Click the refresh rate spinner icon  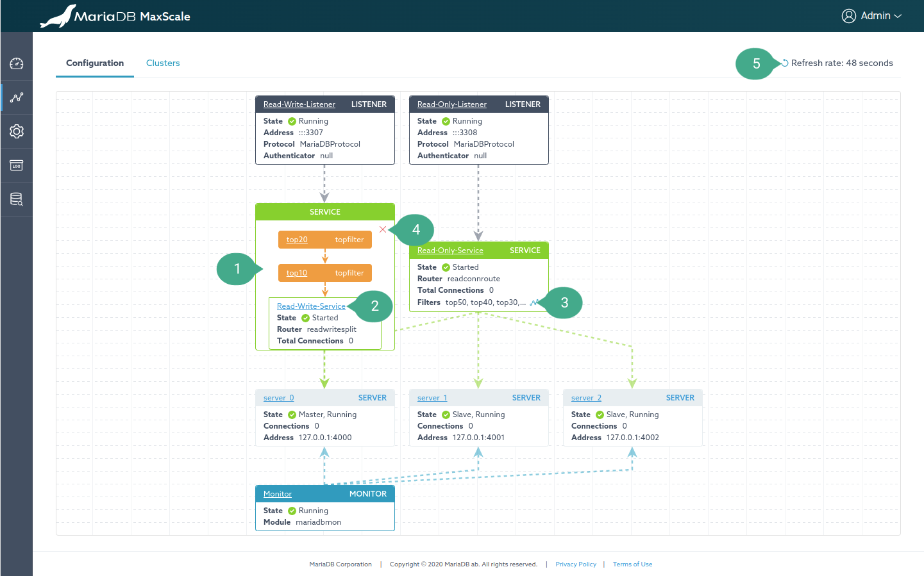click(784, 63)
